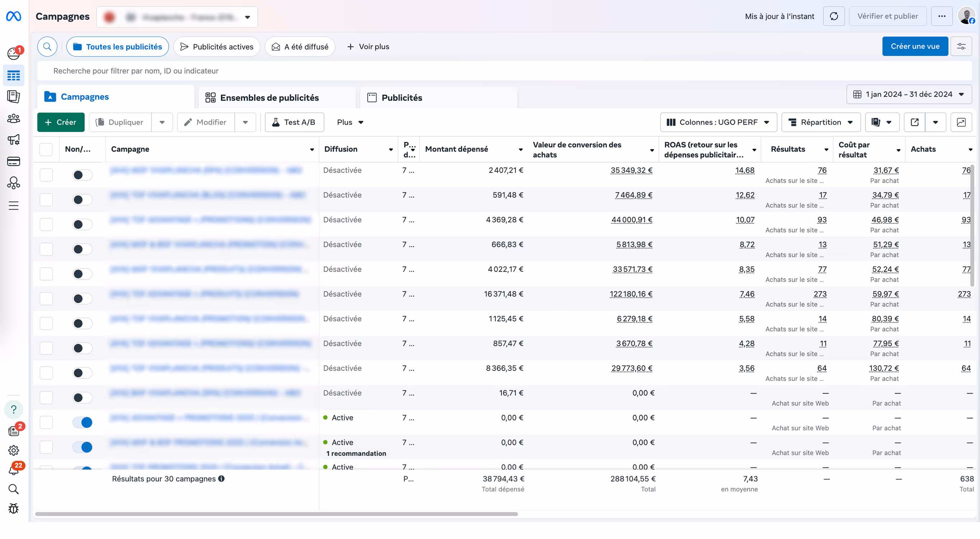
Task: Open the billing card icon in sidebar
Action: (x=14, y=161)
